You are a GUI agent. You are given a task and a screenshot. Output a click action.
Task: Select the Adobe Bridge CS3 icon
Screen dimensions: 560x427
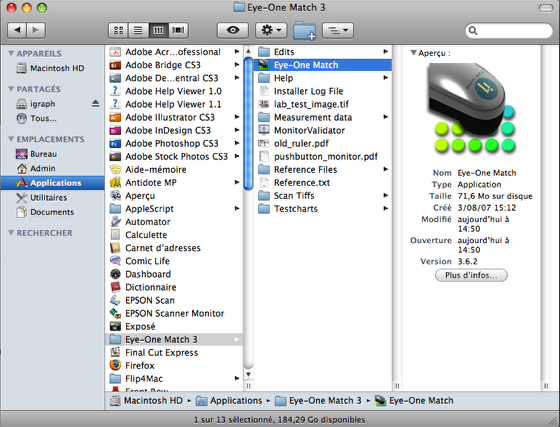[115, 65]
